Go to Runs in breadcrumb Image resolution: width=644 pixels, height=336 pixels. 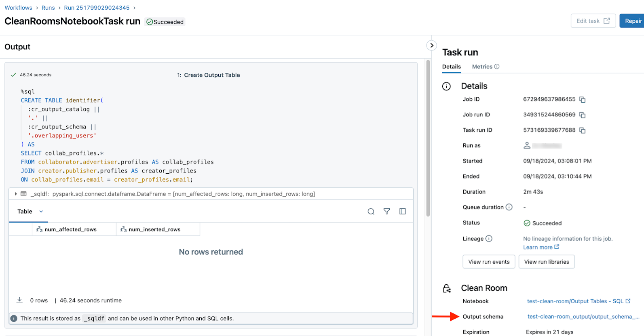pyautogui.click(x=48, y=8)
